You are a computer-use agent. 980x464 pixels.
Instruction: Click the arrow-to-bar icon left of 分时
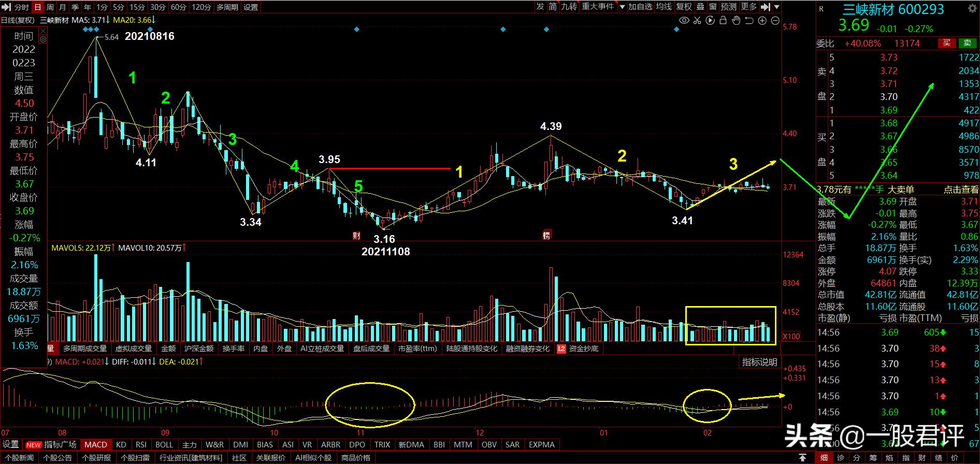pyautogui.click(x=7, y=7)
